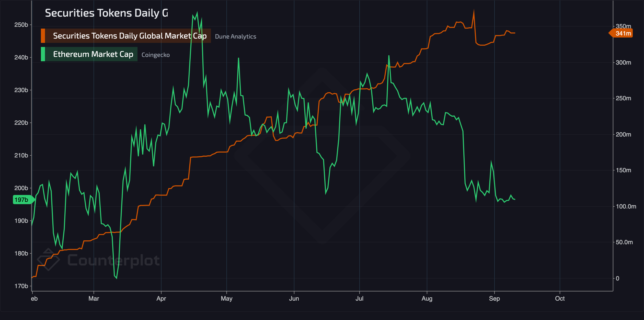Click the chart title 'Securities Tokens Daily G'
The image size is (644, 320).
click(106, 13)
